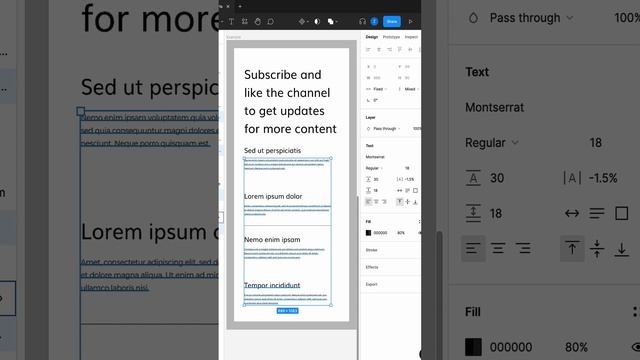The height and width of the screenshot is (360, 640).
Task: Click the headphones audio icon in the toolbar
Action: (x=362, y=22)
